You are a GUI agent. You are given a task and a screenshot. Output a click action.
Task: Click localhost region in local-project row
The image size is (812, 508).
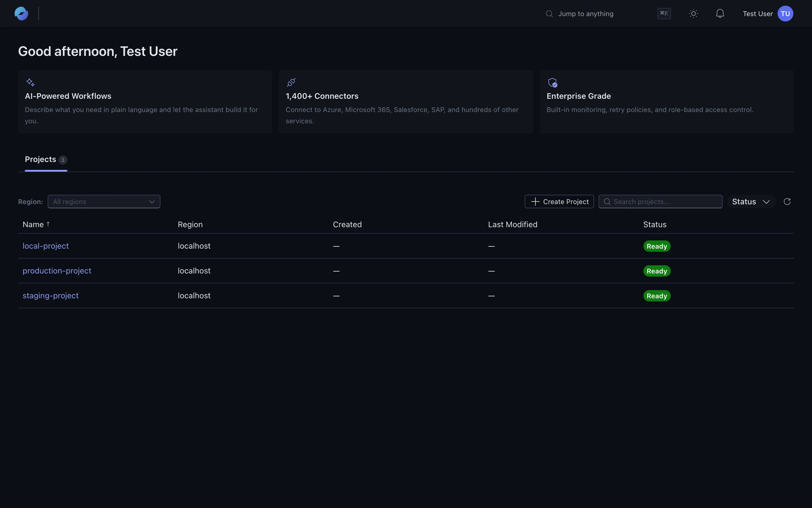point(194,246)
